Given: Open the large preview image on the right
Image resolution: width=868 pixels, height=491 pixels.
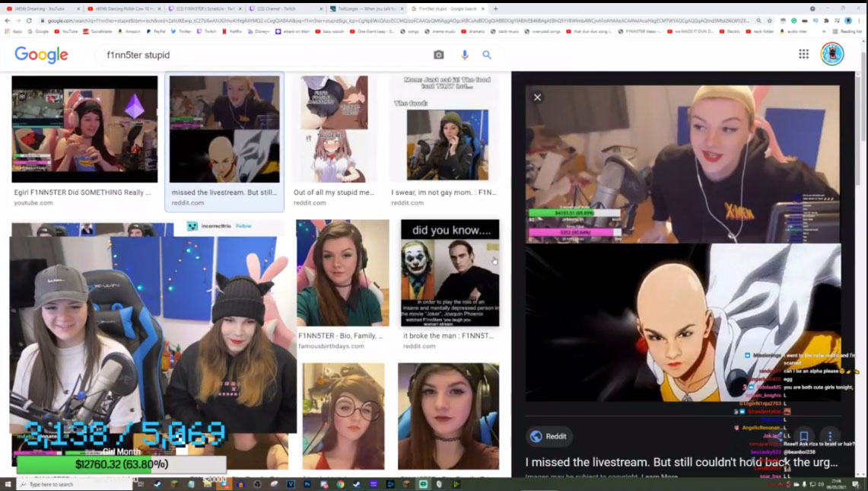Looking at the screenshot, I should (x=682, y=244).
